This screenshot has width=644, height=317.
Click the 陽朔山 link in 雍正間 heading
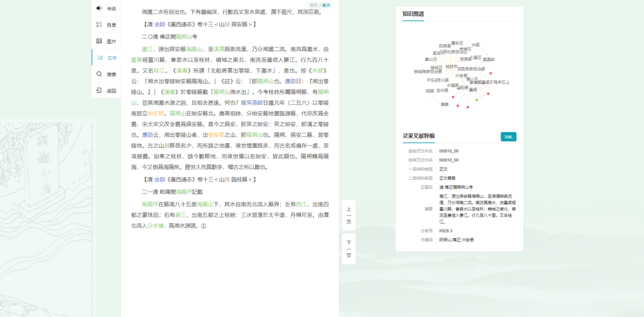point(184,36)
